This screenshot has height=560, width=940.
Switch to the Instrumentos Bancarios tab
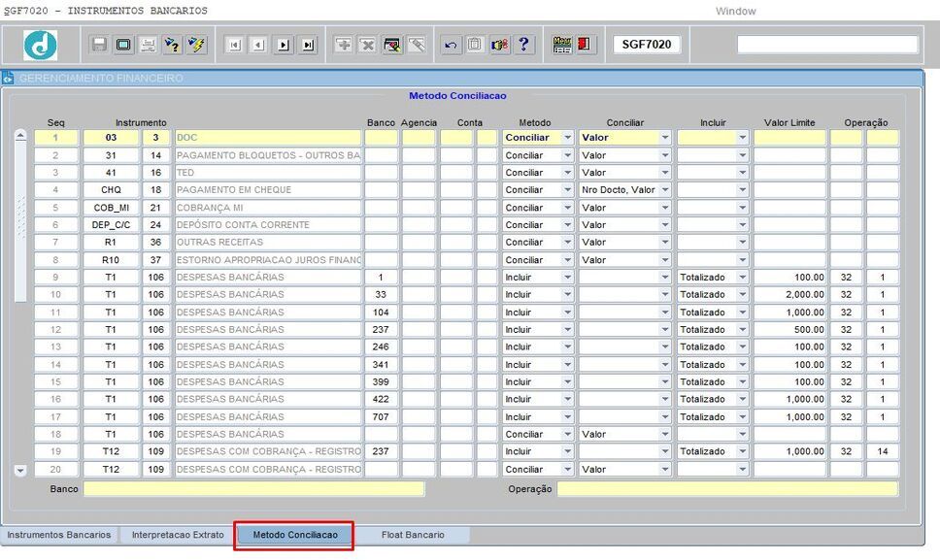tap(58, 535)
